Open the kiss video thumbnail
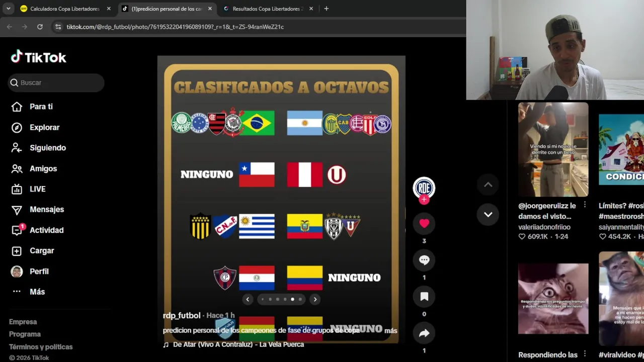Viewport: 644px width, 362px height. pos(553,150)
